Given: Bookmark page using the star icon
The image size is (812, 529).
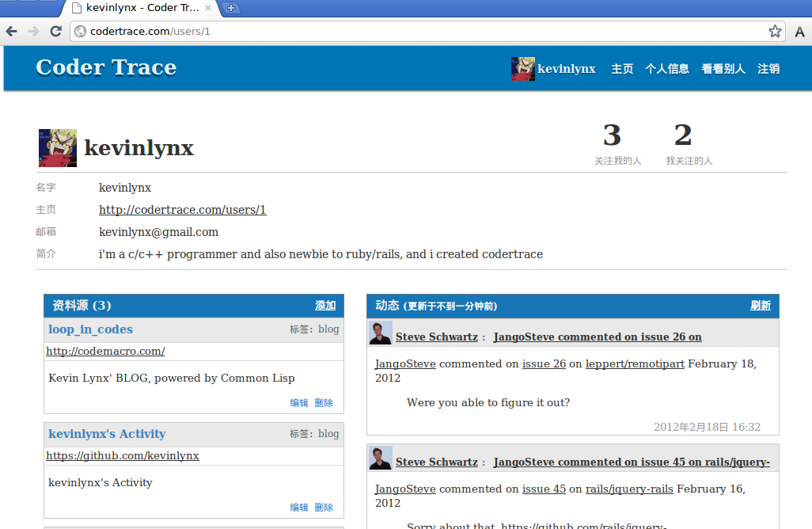Looking at the screenshot, I should (775, 32).
